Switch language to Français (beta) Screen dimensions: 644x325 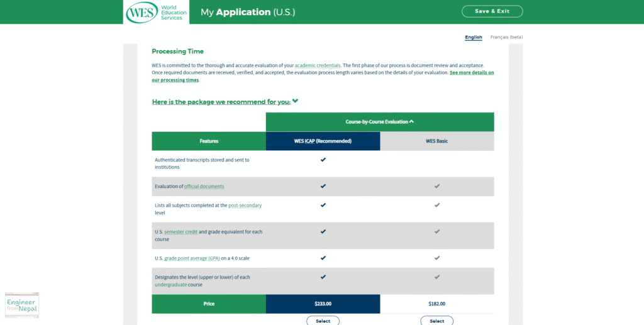click(506, 37)
